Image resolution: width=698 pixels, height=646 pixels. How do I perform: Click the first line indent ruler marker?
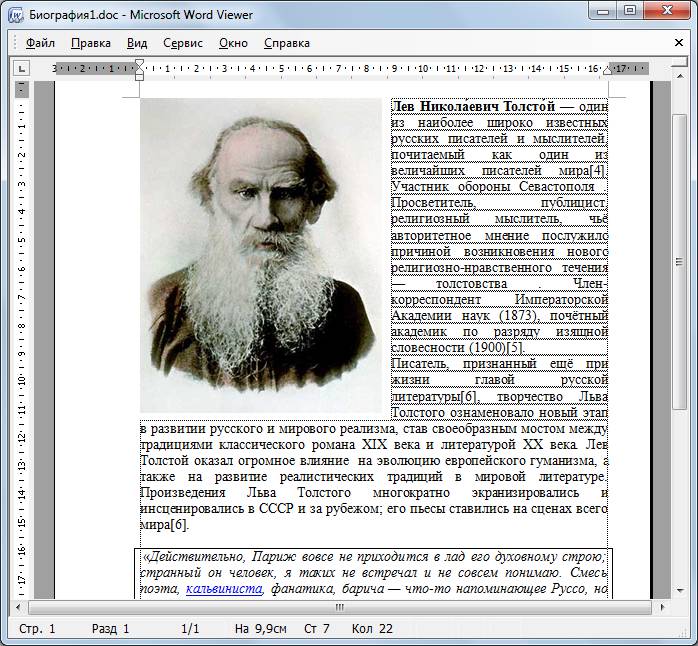click(x=139, y=64)
